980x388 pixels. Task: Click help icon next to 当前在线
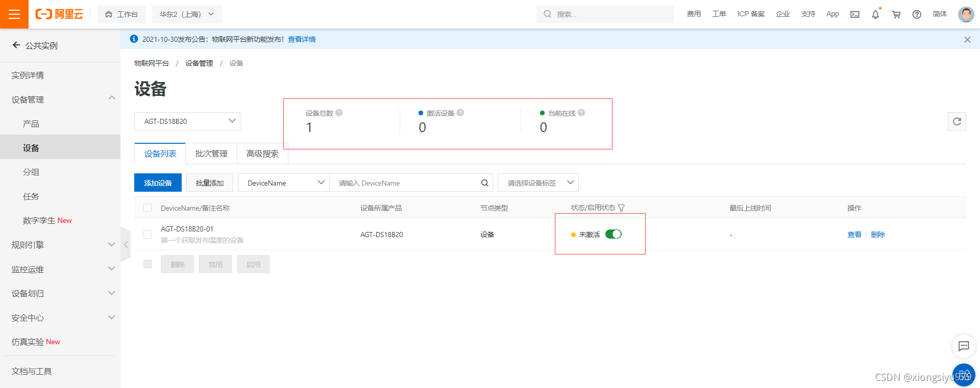coord(581,113)
